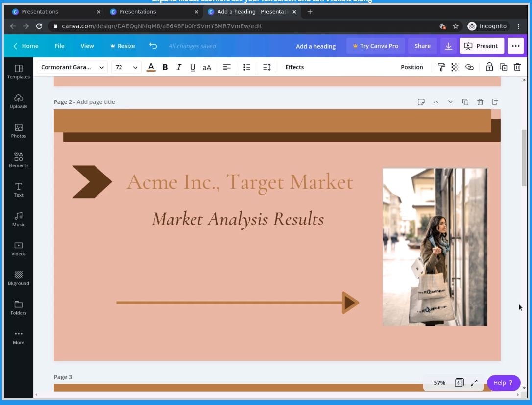Click the Try Canva Pro button
This screenshot has height=405, width=532.
tap(375, 46)
